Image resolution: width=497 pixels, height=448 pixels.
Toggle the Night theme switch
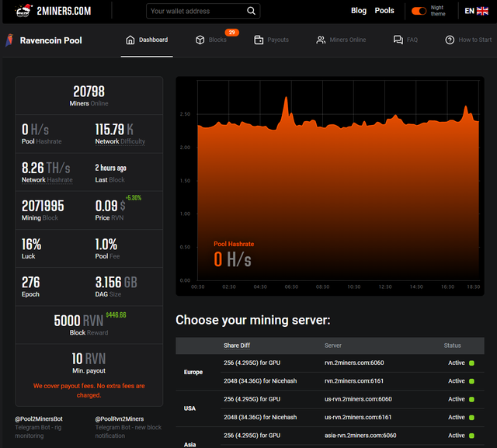(x=419, y=11)
